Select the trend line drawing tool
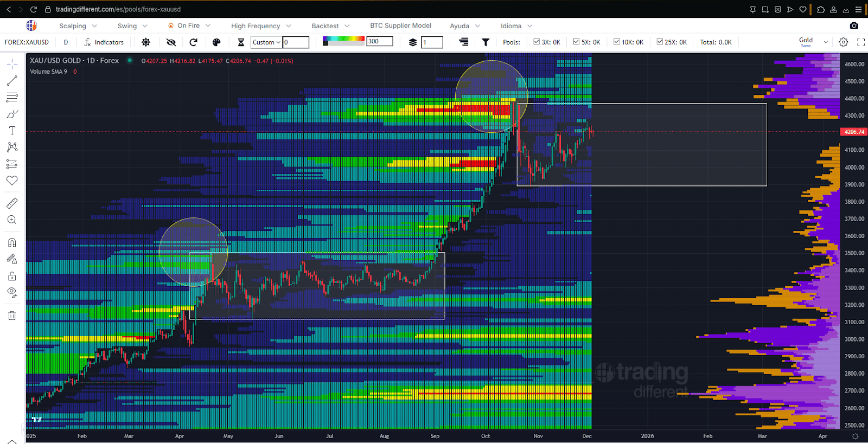868x444 pixels. point(12,81)
